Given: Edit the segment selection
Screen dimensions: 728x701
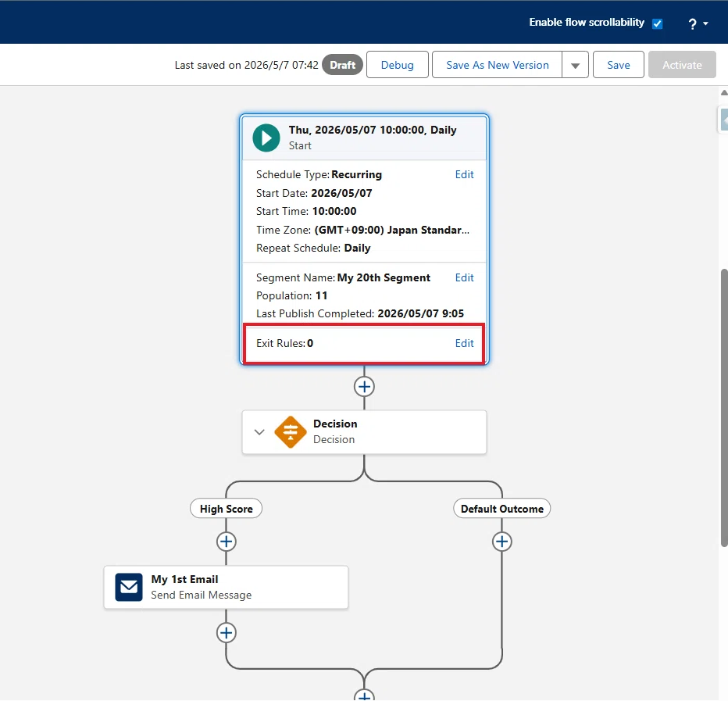Looking at the screenshot, I should (464, 277).
